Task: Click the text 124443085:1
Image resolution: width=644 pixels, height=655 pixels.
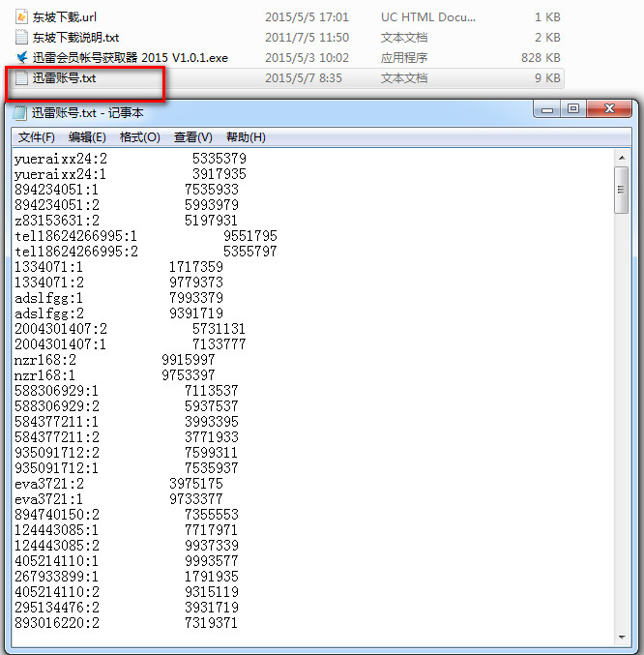Action: [x=56, y=530]
